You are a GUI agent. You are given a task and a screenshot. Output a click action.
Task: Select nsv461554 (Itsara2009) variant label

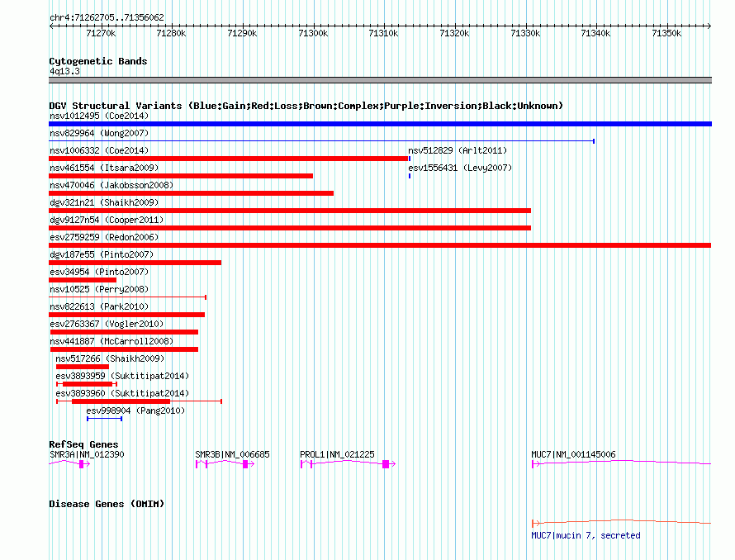[104, 168]
